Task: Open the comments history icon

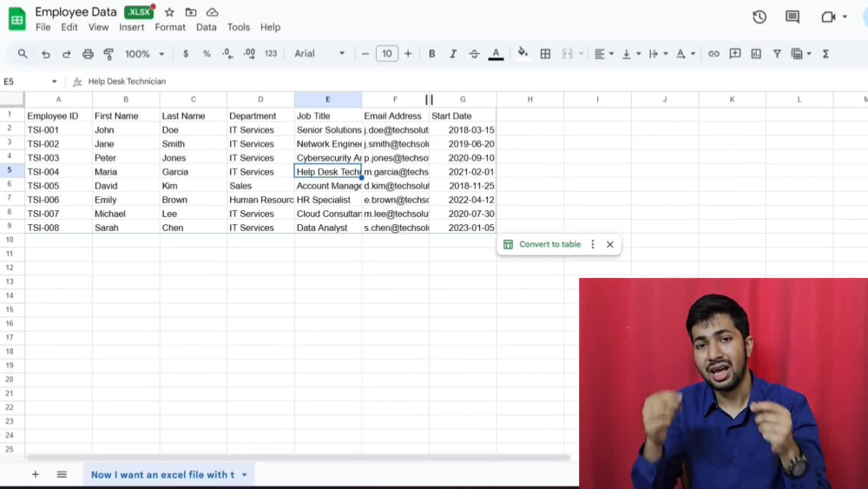Action: point(792,17)
